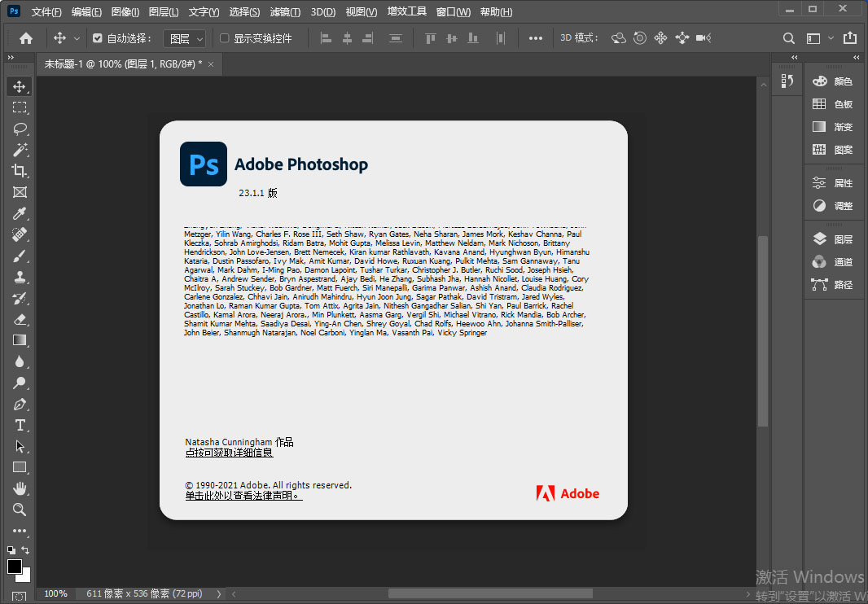Open the edit toolbar three-dots button
This screenshot has width=868, height=604.
coord(20,531)
